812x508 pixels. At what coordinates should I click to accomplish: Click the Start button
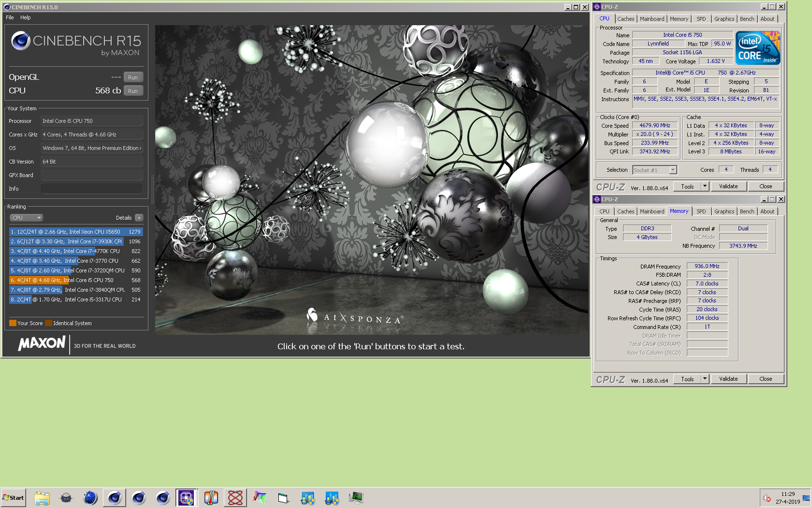pos(13,497)
